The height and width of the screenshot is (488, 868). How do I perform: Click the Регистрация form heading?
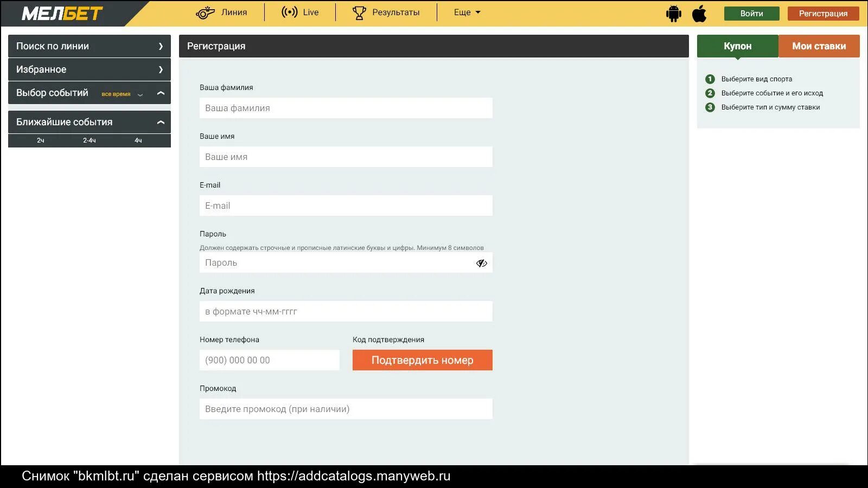point(216,46)
